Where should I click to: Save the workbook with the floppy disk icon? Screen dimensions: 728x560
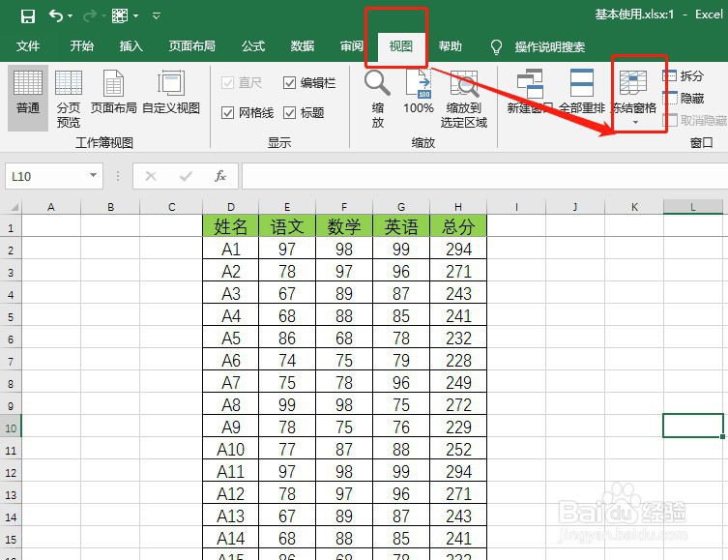[28, 16]
